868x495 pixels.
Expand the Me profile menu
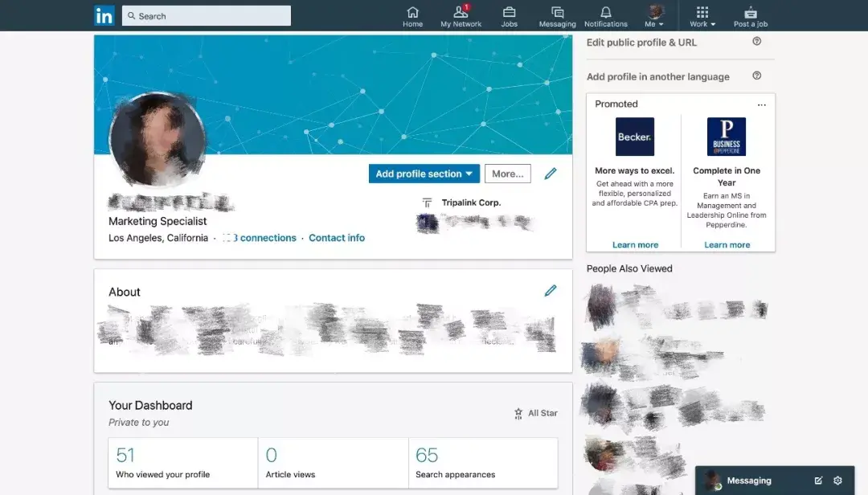click(x=655, y=16)
